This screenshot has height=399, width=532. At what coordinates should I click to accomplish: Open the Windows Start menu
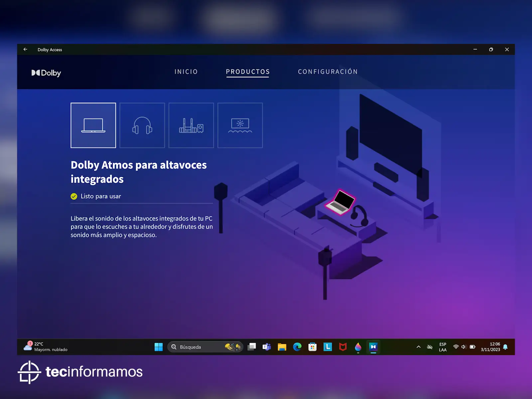click(x=159, y=347)
